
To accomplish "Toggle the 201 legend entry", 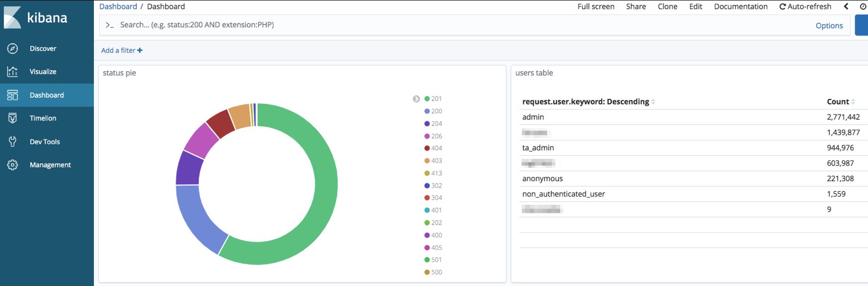I will tap(433, 99).
